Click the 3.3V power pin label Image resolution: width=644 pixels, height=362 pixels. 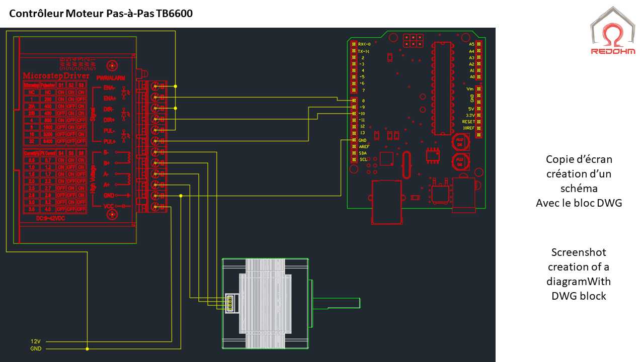(x=470, y=115)
